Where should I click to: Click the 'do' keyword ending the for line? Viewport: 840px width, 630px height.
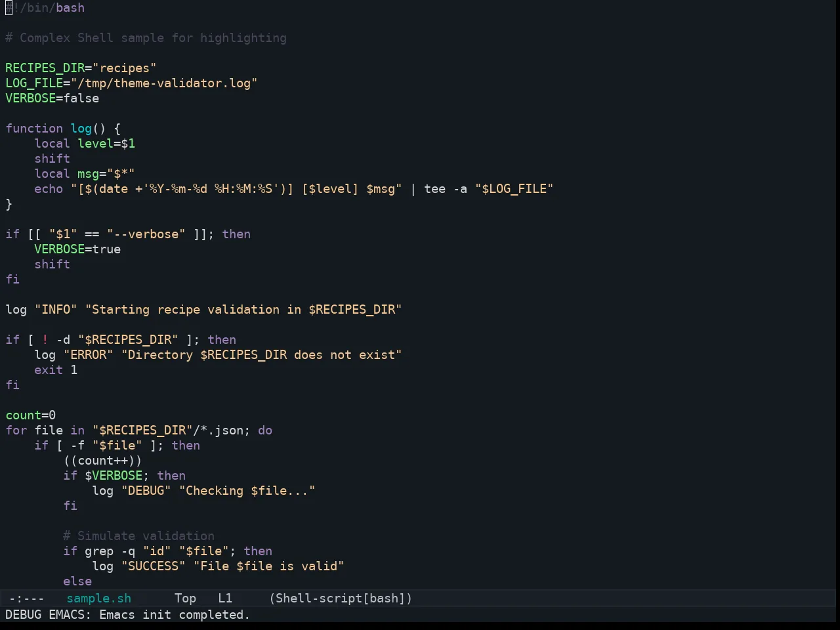pos(265,430)
